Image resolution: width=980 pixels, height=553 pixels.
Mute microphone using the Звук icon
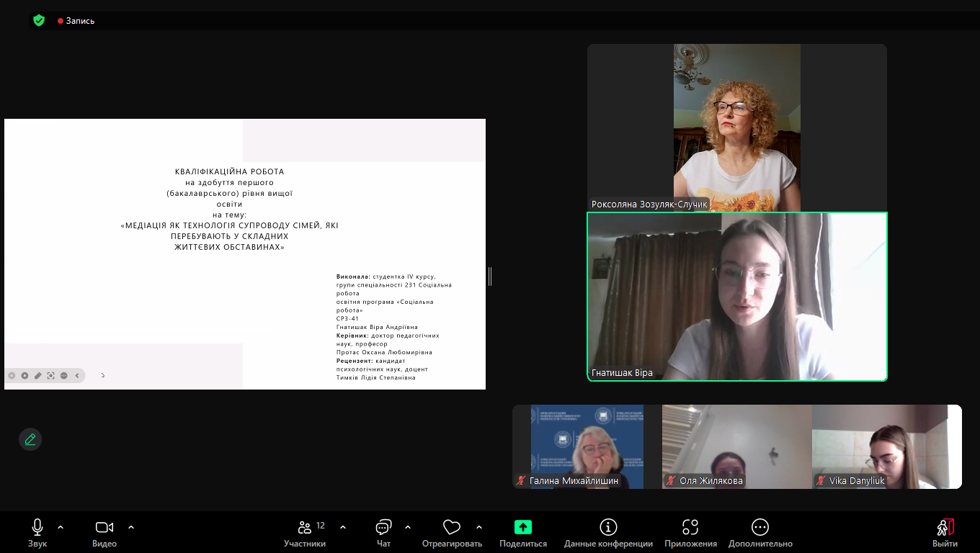pos(37,528)
